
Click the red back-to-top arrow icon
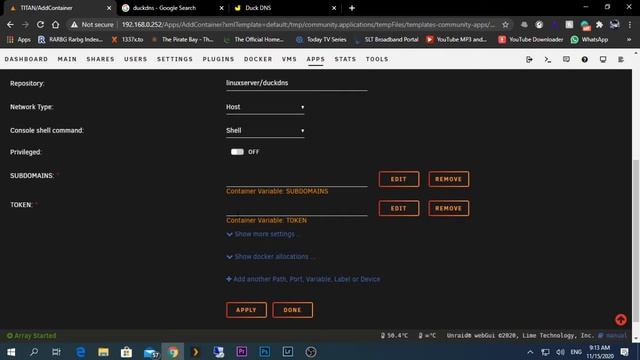[621, 320]
